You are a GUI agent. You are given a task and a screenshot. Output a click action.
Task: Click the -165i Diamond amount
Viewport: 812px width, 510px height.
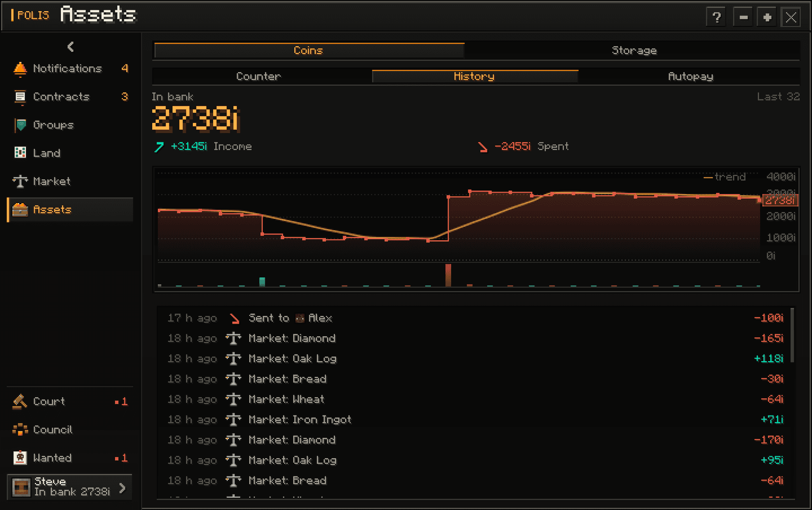[x=768, y=338]
